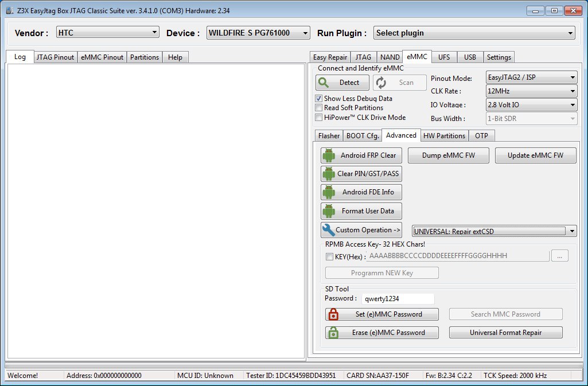The height and width of the screenshot is (386, 588).
Task: Tick the KEY(Hex) checkbox
Action: [329, 257]
